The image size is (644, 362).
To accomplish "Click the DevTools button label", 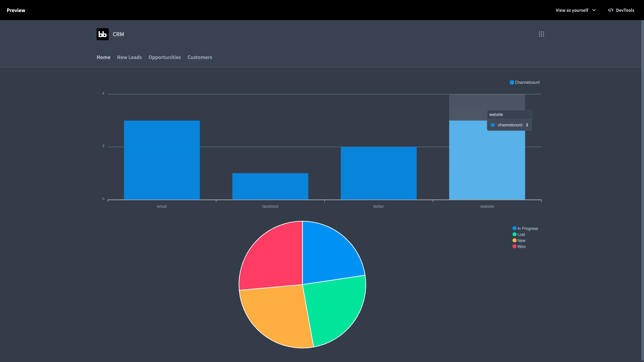I will pyautogui.click(x=625, y=10).
